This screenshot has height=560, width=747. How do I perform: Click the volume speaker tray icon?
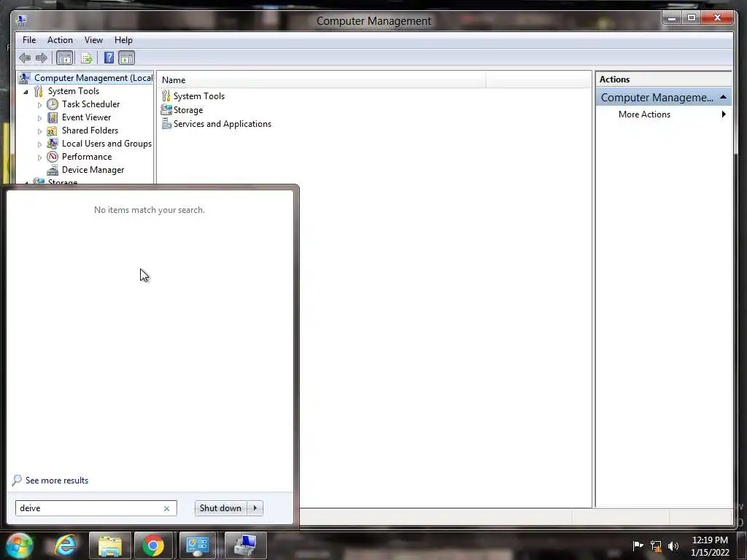point(673,545)
